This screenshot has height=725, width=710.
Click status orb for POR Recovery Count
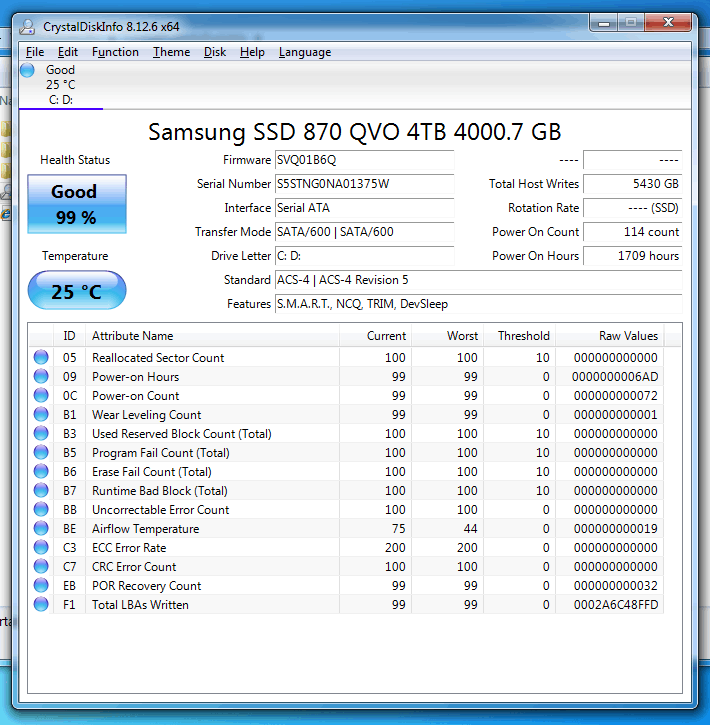[41, 585]
